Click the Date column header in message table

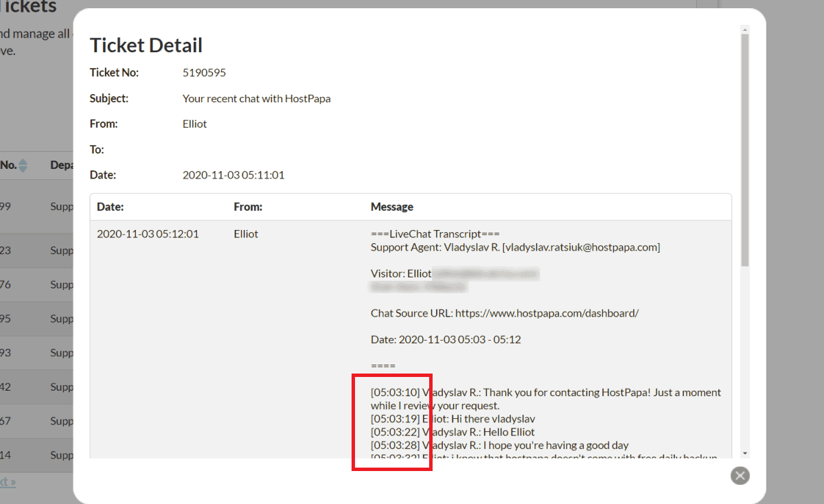(x=110, y=207)
